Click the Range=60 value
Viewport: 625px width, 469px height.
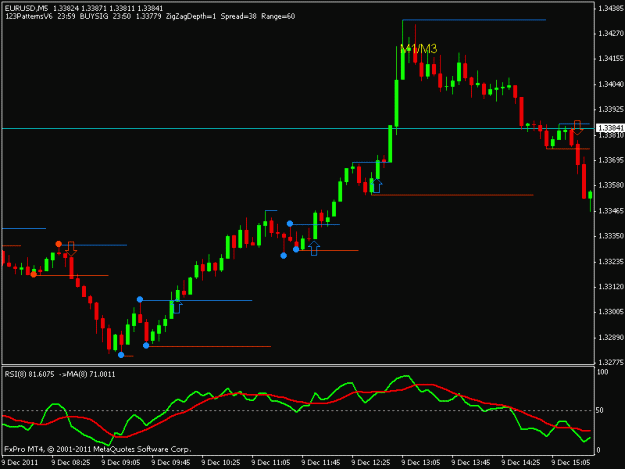278,16
